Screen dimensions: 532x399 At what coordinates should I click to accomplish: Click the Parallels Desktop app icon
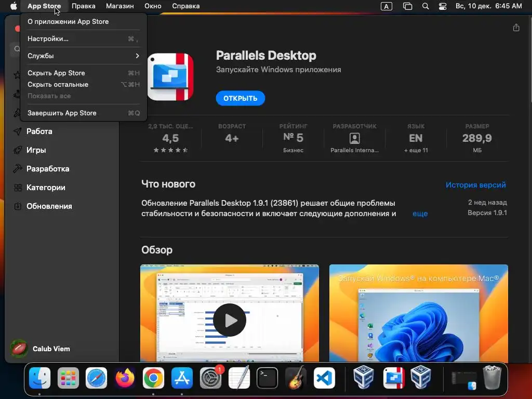coord(170,77)
